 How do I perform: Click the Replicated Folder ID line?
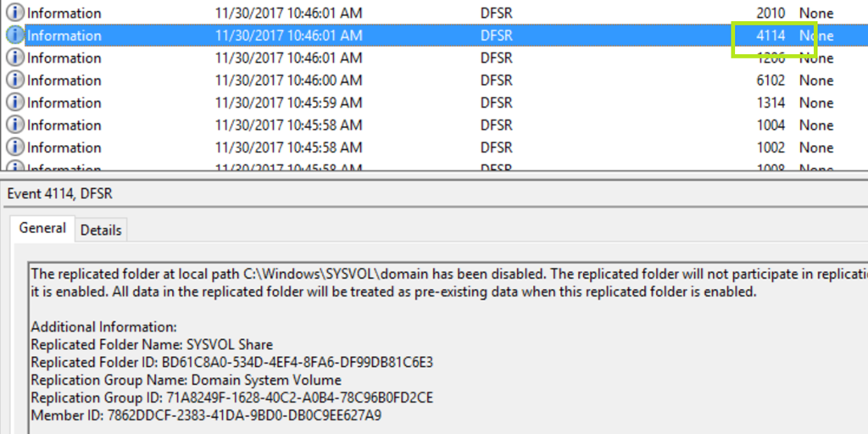(231, 363)
